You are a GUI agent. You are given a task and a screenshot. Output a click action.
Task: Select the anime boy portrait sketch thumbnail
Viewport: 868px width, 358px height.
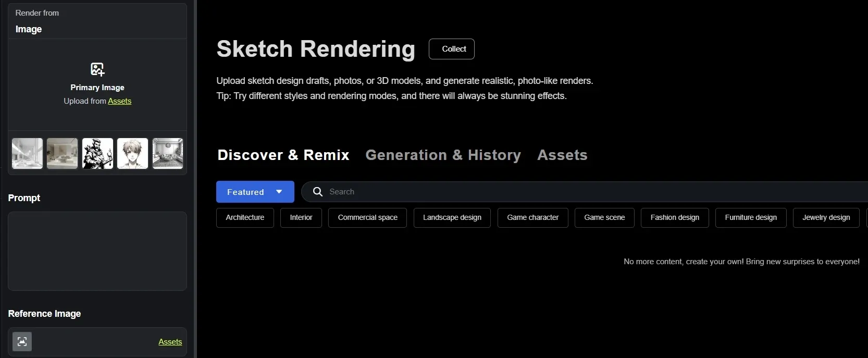tap(133, 153)
